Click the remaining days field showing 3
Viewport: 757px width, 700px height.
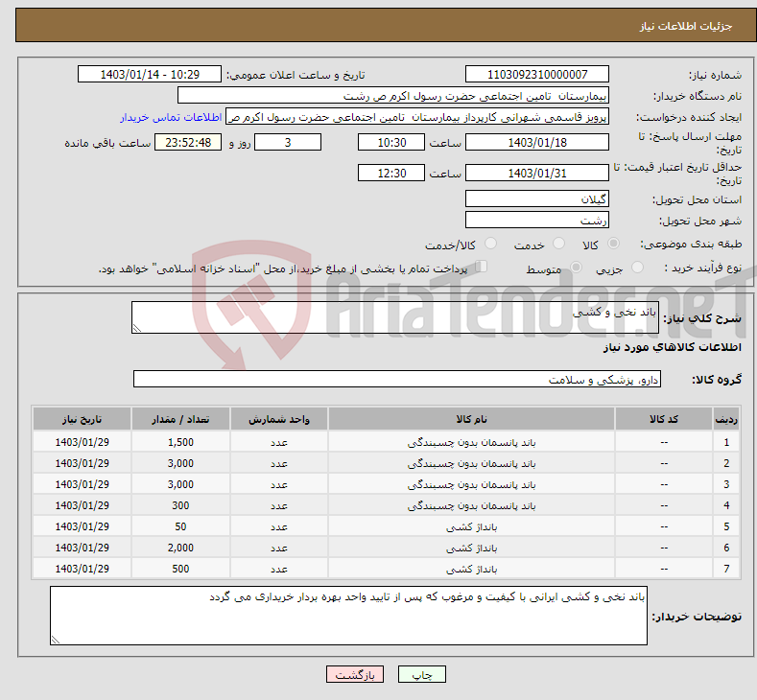coord(288,142)
